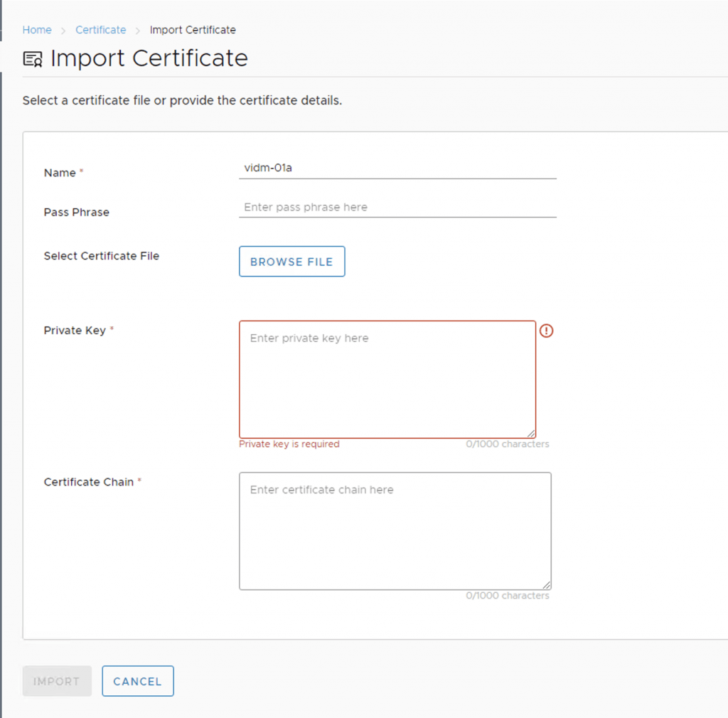Screen dimensions: 728x718
Task: Click the breadcrumb chevron after Certificate
Action: [138, 31]
